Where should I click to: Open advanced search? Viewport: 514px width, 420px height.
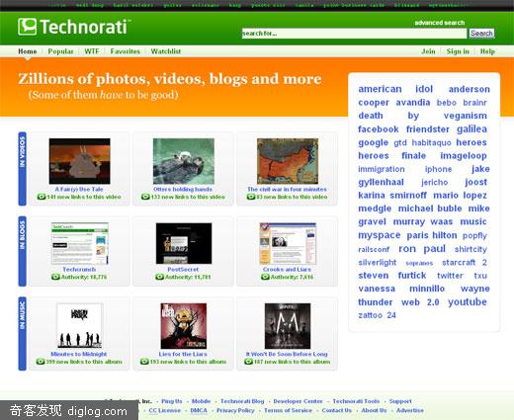tap(440, 23)
